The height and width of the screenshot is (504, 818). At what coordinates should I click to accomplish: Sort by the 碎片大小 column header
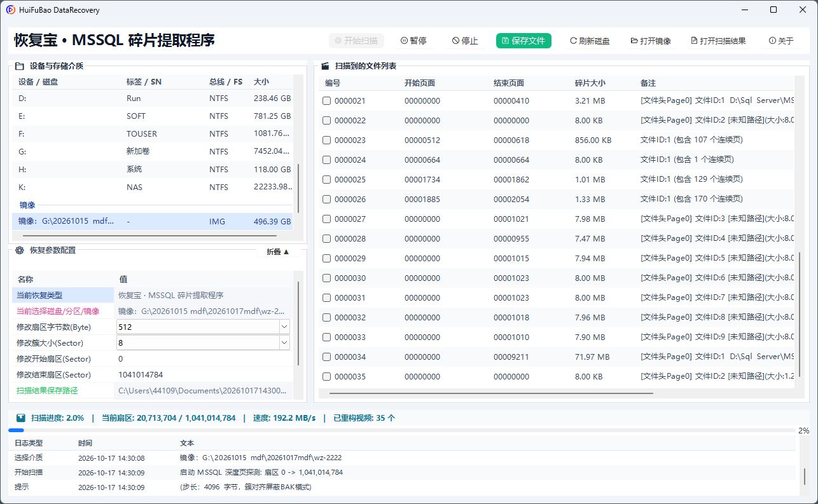(x=590, y=83)
